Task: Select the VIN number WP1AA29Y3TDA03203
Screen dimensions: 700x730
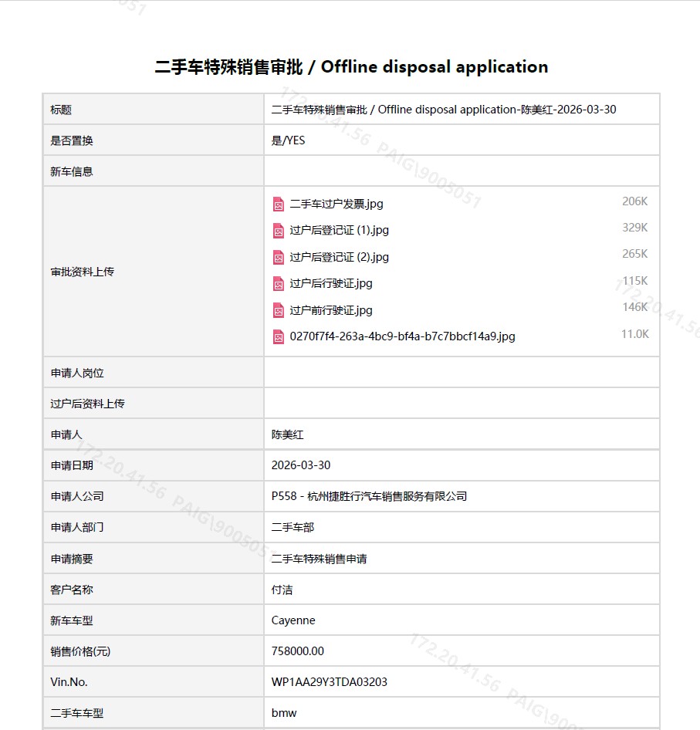Action: tap(330, 682)
